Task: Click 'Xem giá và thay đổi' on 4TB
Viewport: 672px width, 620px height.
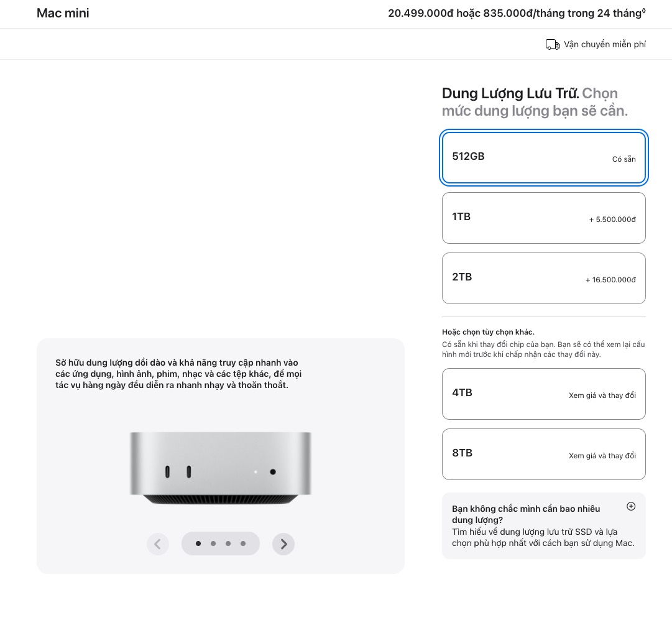Action: click(x=602, y=396)
